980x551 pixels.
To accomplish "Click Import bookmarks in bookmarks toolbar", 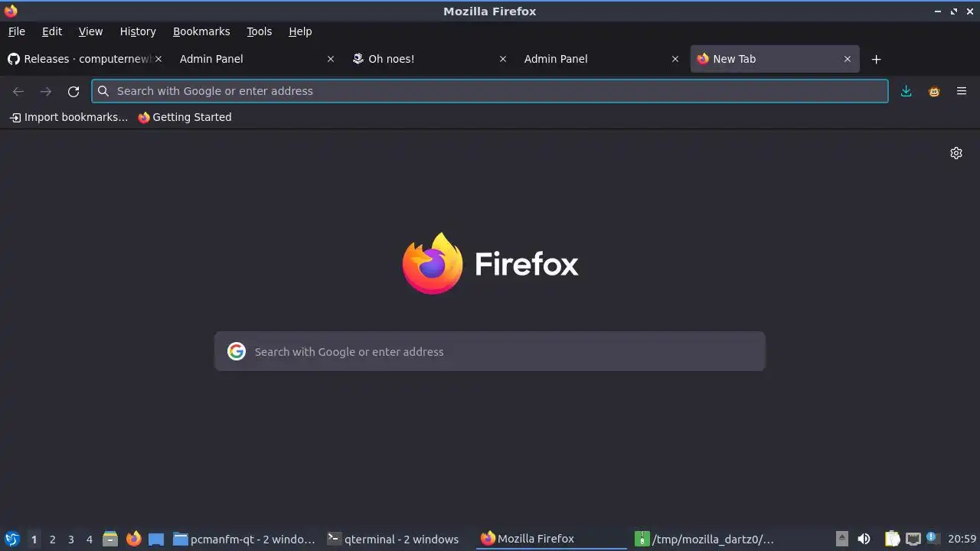I will pyautogui.click(x=69, y=117).
